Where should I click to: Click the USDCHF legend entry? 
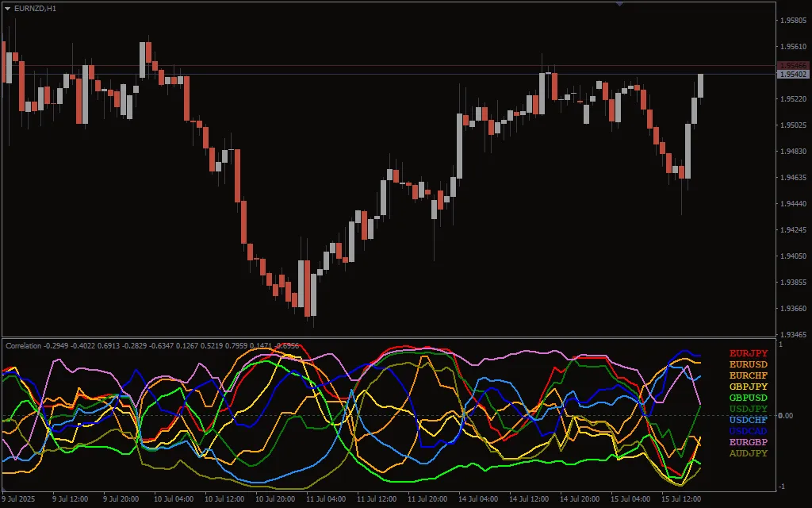click(x=748, y=420)
